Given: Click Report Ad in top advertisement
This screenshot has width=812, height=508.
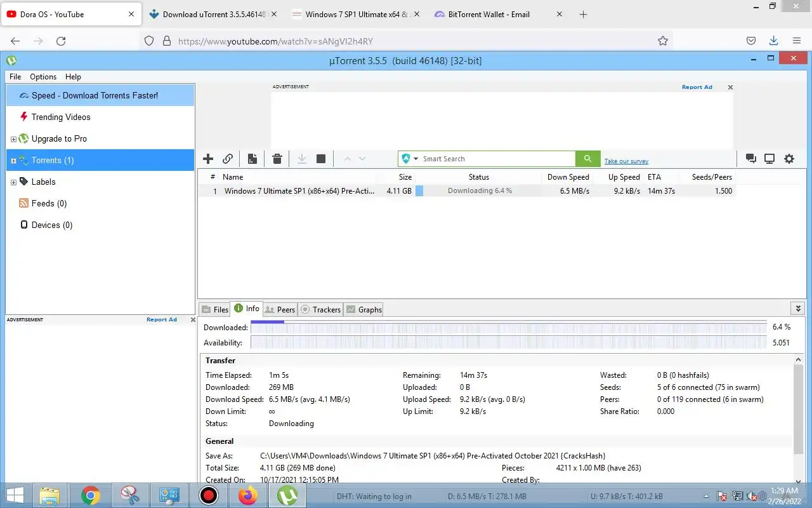Looking at the screenshot, I should tap(697, 87).
